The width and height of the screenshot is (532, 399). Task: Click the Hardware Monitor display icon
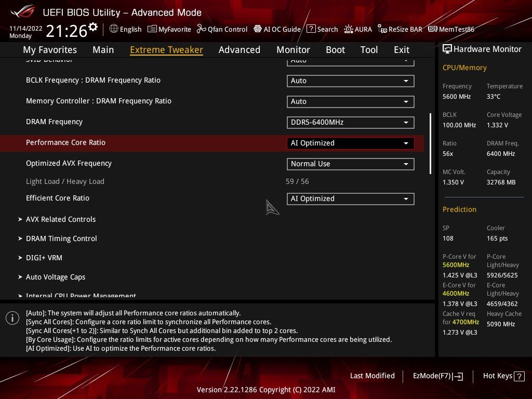coord(447,49)
